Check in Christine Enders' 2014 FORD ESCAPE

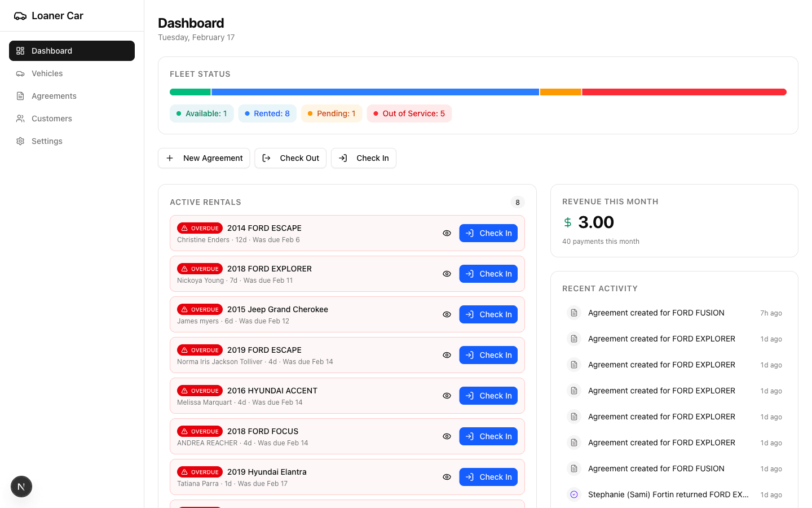coord(488,233)
